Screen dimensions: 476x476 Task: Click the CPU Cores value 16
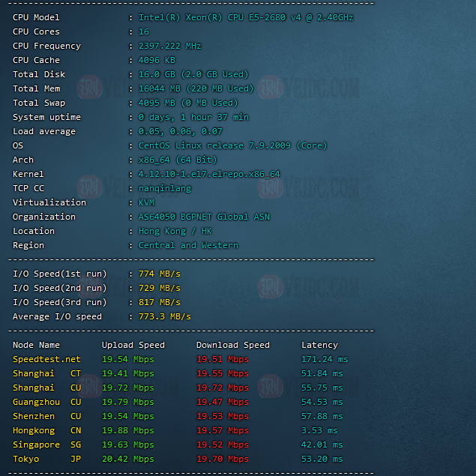point(144,31)
